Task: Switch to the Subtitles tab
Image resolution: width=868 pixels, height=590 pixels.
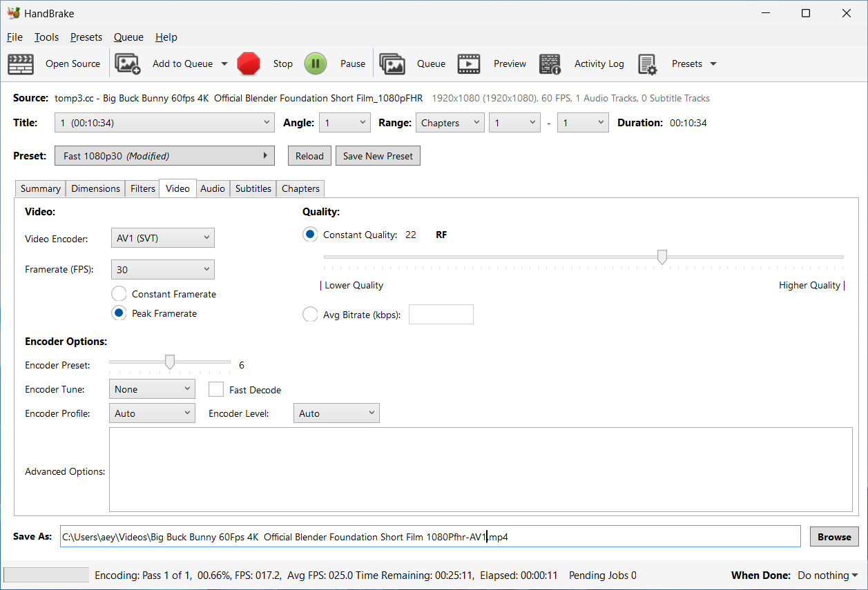Action: click(x=253, y=188)
